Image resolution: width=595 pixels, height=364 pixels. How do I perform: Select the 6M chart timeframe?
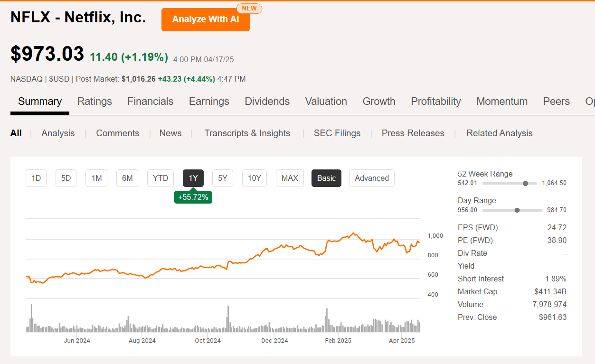pyautogui.click(x=127, y=178)
